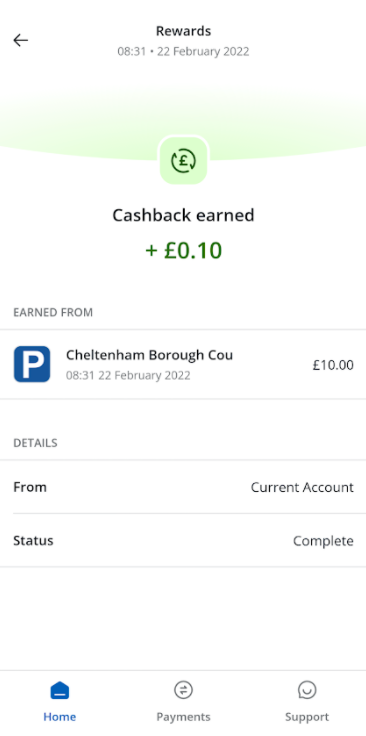Viewport: 366px width, 736px height.
Task: Tap the Rewards page title
Action: (x=183, y=31)
